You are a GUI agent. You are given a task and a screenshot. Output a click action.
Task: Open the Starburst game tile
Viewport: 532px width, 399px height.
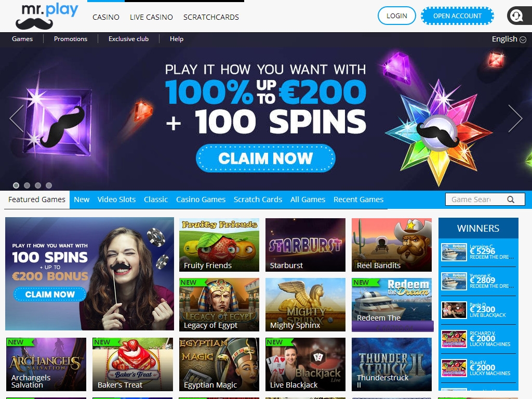(x=305, y=245)
